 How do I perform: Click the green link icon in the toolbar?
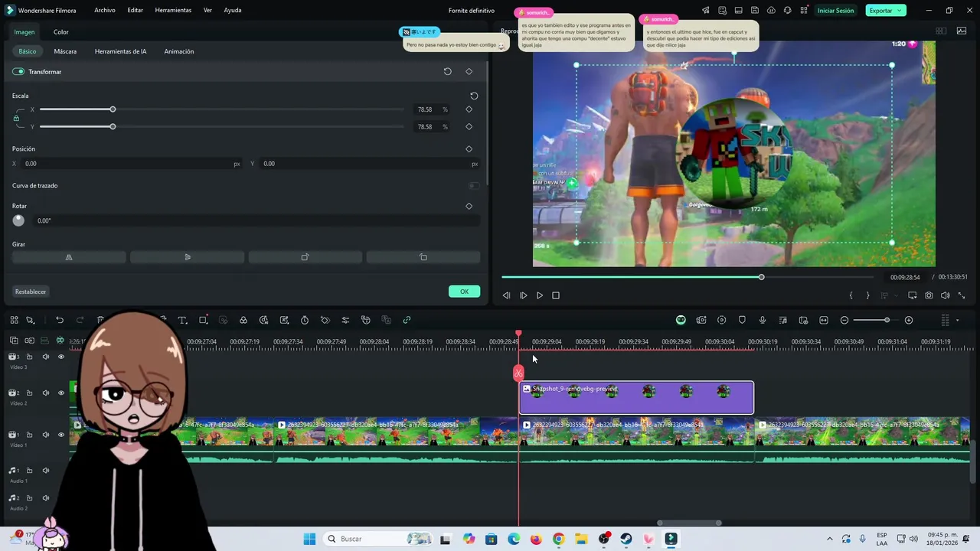click(407, 320)
